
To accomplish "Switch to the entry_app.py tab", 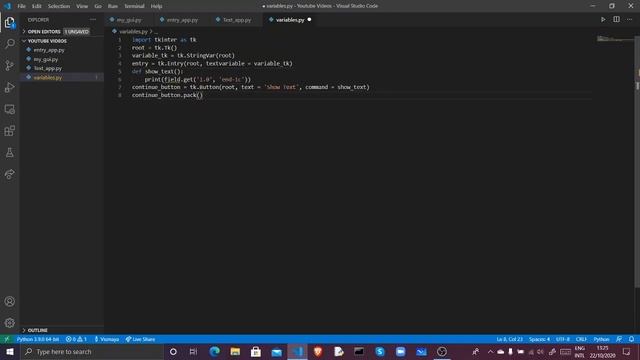I will tap(182, 20).
